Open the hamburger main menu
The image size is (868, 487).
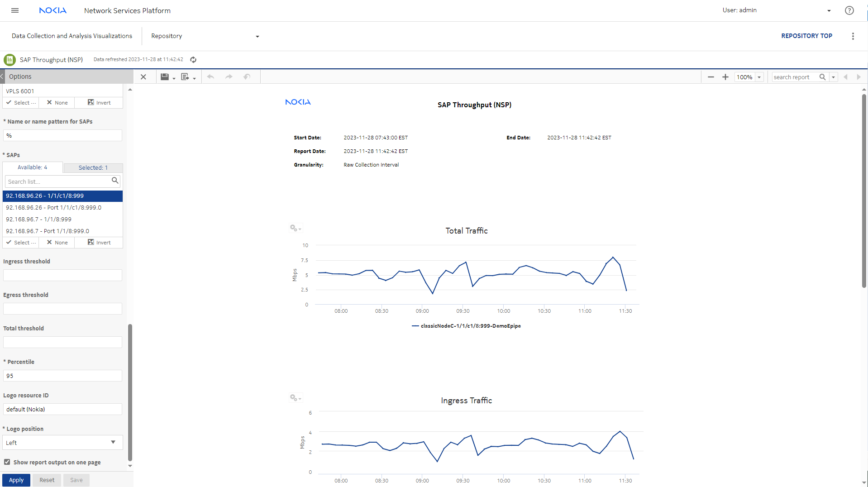click(x=15, y=10)
